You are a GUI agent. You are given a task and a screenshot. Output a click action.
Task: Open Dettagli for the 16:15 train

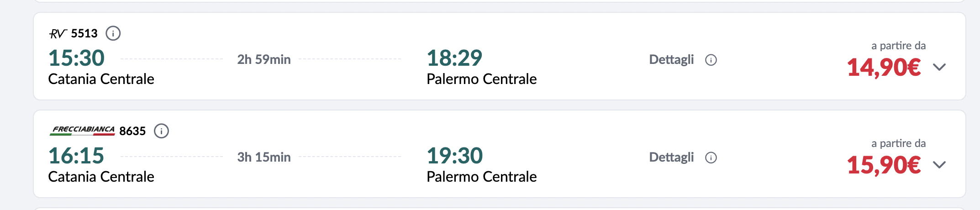tap(671, 157)
